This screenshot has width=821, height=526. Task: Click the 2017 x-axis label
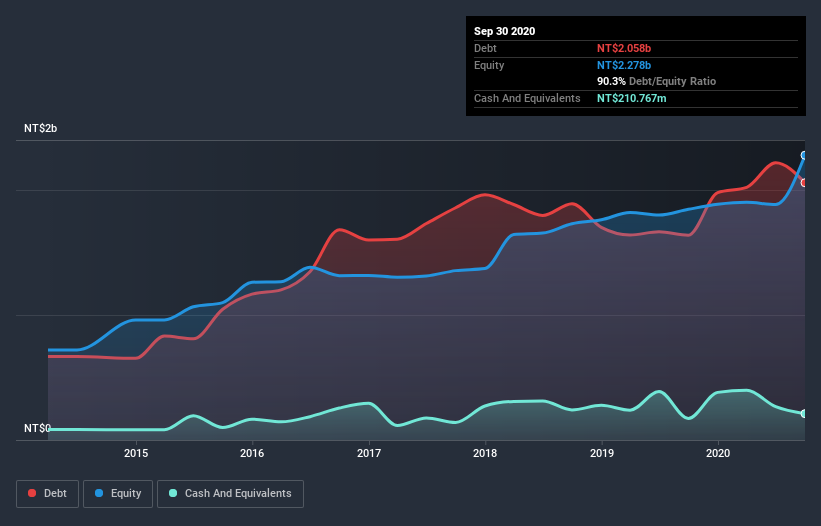pos(369,453)
